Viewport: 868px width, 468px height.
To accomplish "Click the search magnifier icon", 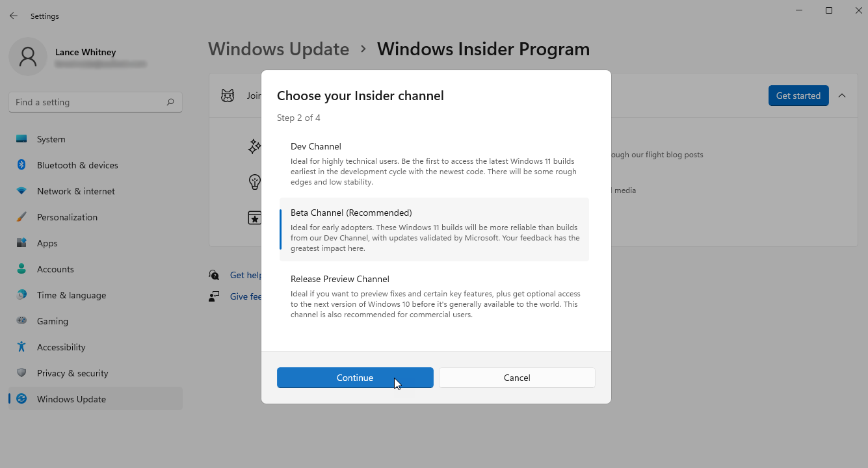I will 170,102.
